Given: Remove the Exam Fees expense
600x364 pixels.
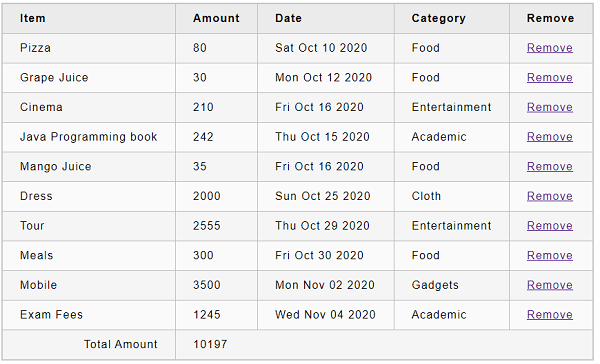Looking at the screenshot, I should [549, 315].
